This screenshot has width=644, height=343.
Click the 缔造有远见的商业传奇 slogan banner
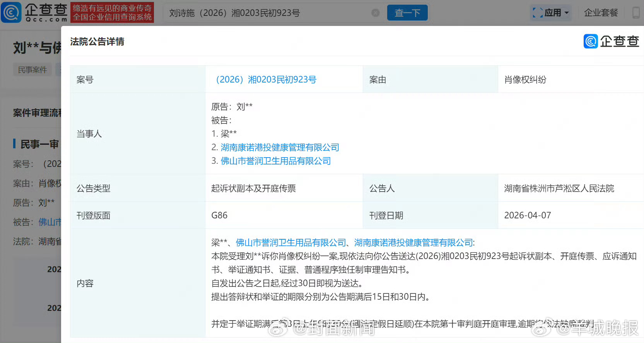coord(112,12)
